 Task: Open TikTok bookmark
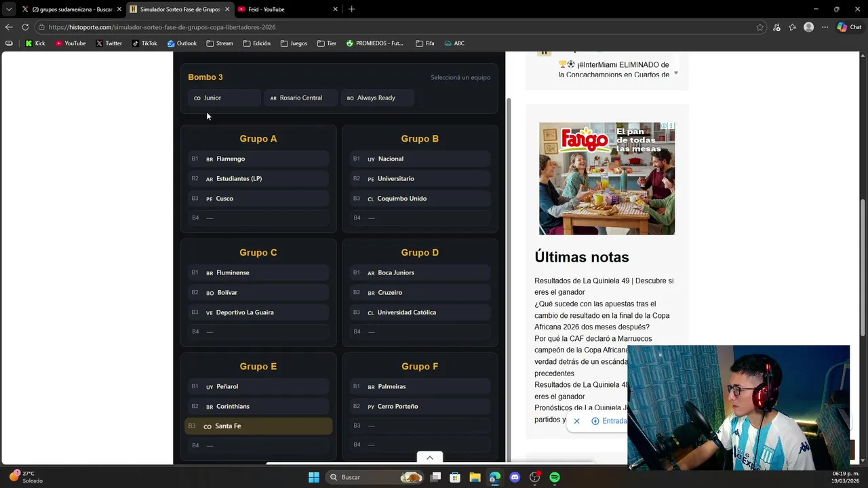144,43
